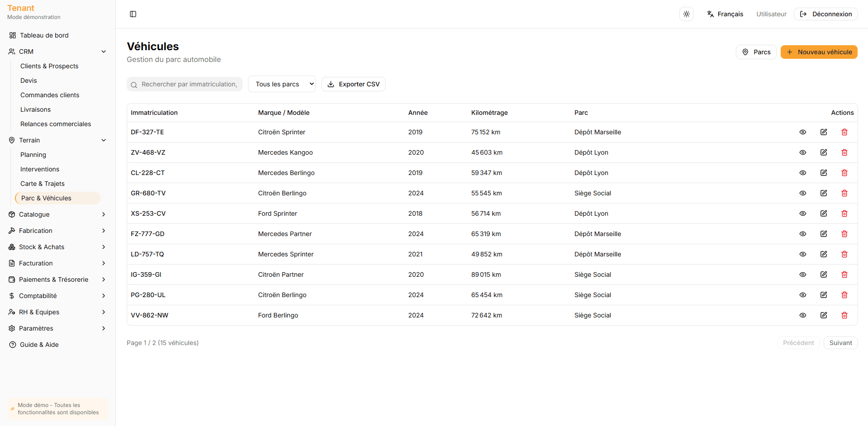Delete vehicle GR-680-TV
This screenshot has width=868, height=426.
click(844, 193)
